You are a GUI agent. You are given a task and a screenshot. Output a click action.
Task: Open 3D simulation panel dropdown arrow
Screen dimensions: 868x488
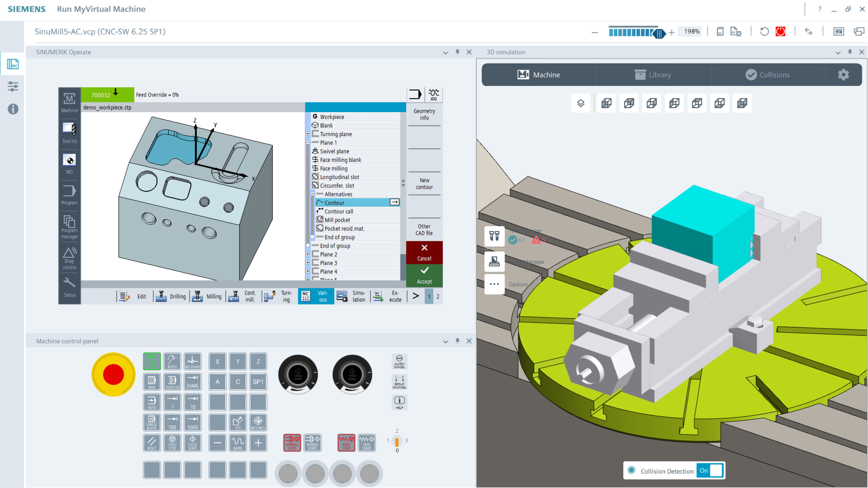[838, 53]
